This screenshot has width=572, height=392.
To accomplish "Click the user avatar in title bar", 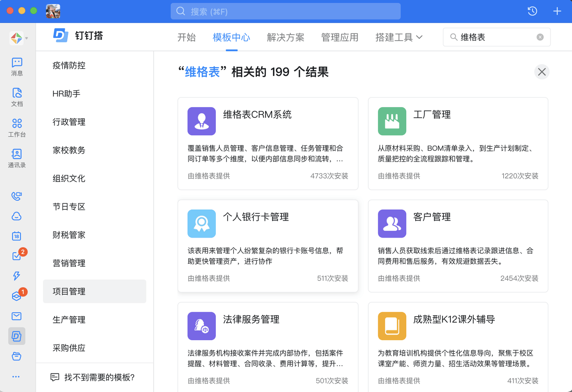I will coord(53,11).
